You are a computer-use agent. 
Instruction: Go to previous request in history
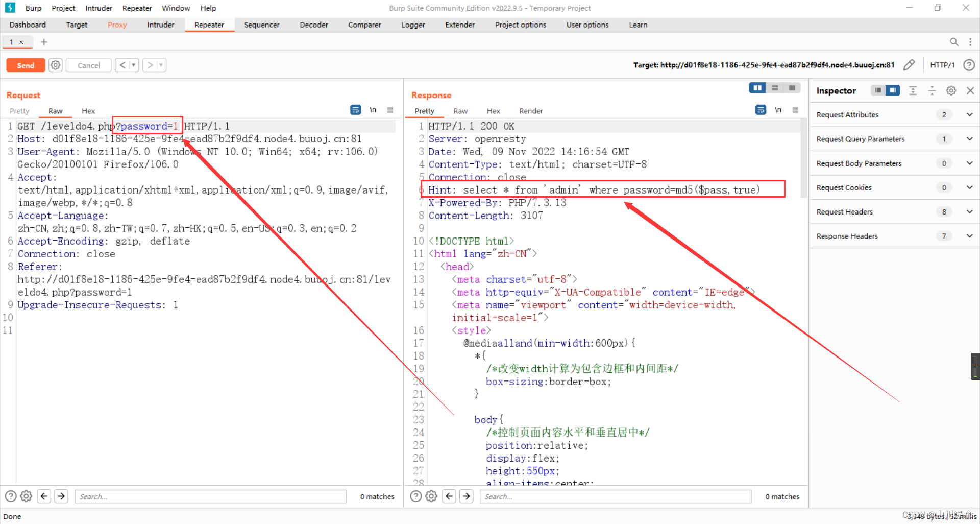tap(122, 65)
